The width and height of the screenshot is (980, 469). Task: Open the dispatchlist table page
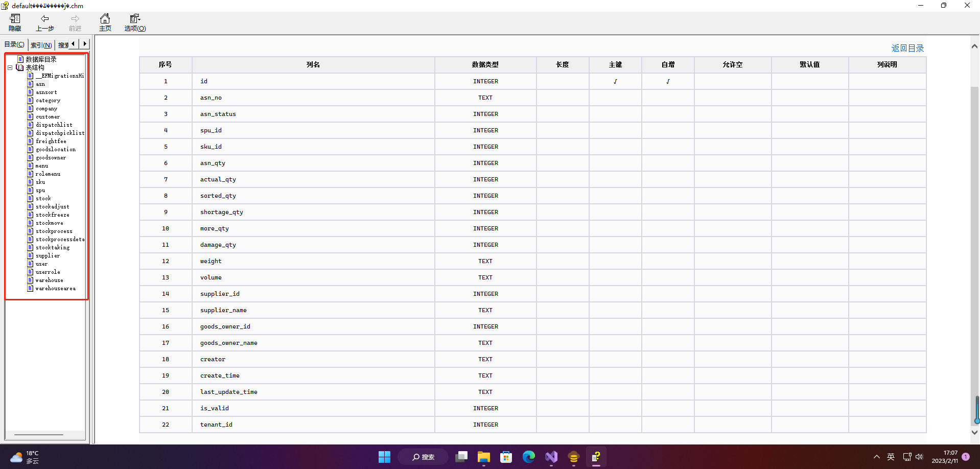[x=54, y=125]
